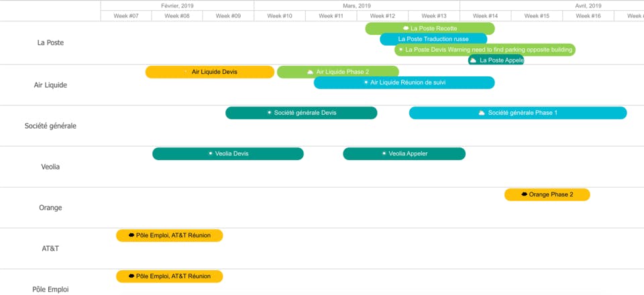644x295 pixels.
Task: Click the sun icon in Veolia Devis bar
Action: 210,154
